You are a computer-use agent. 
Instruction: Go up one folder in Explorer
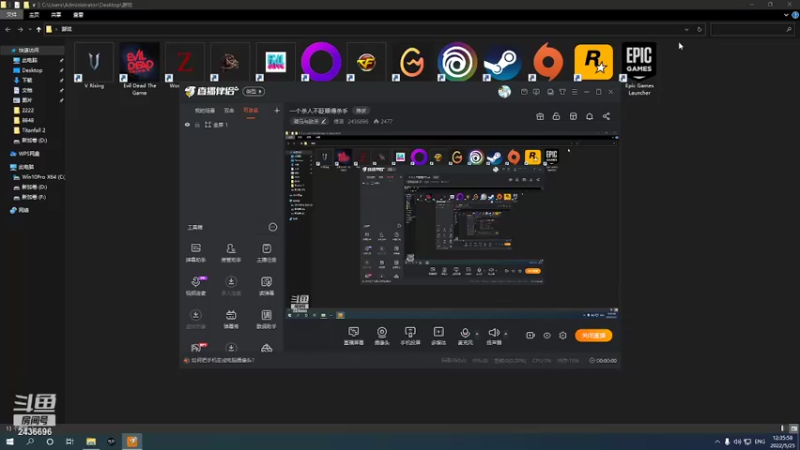(39, 30)
